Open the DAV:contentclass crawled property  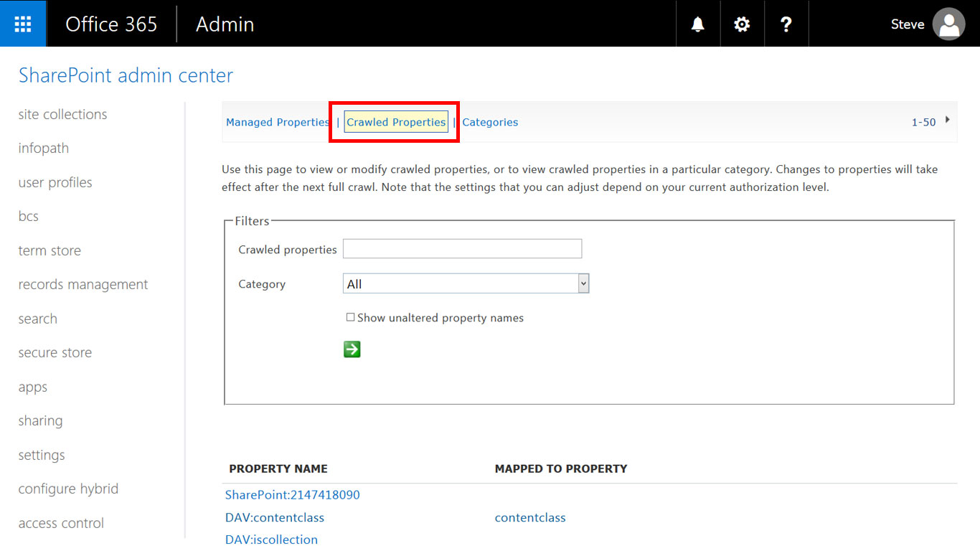pyautogui.click(x=275, y=517)
